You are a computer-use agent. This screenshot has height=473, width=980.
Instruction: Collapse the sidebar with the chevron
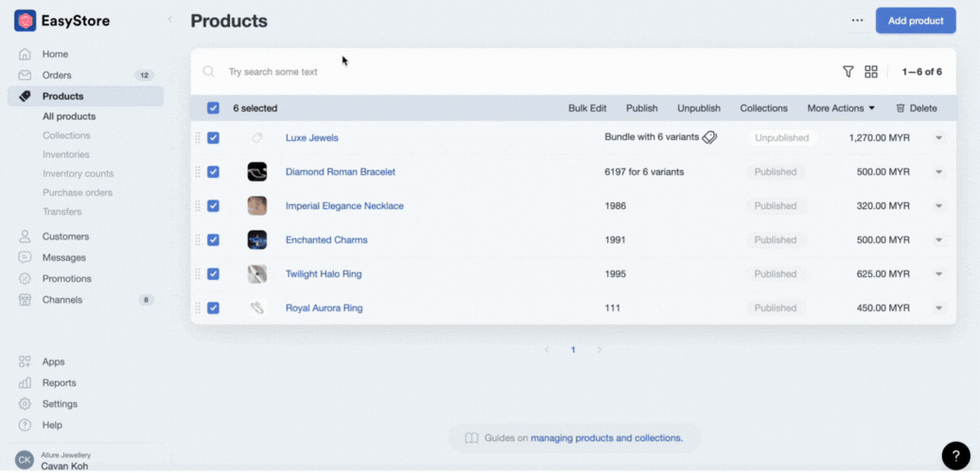point(170,20)
